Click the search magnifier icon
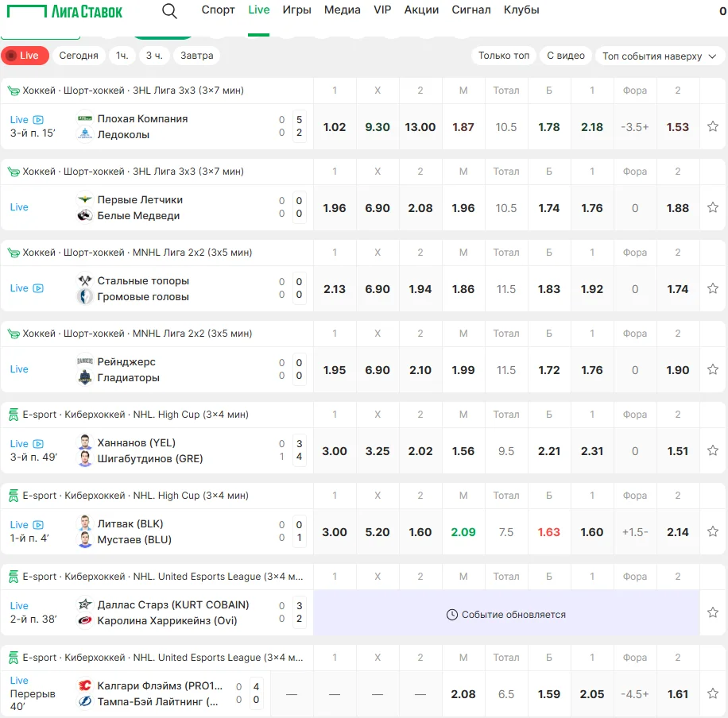728x718 pixels. click(169, 11)
